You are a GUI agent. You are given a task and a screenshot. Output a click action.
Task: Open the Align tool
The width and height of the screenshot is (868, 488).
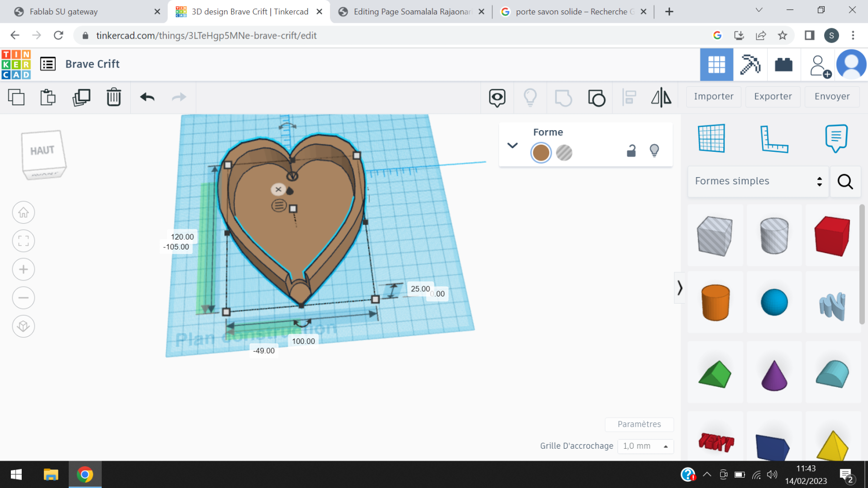pos(629,98)
